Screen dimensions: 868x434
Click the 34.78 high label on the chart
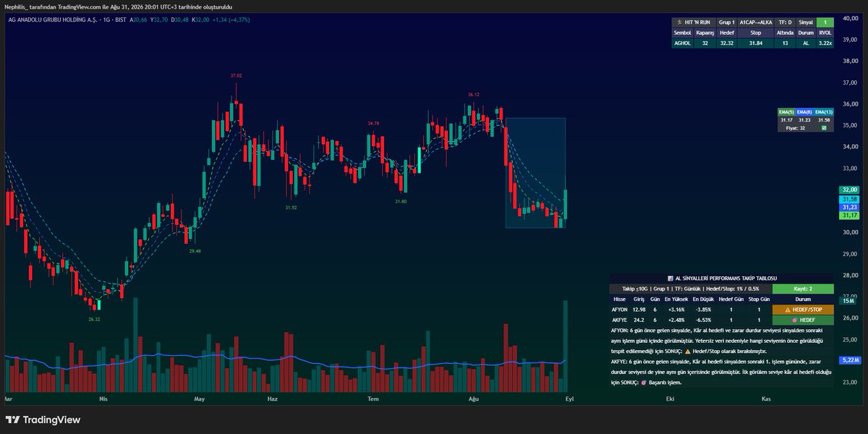click(x=373, y=123)
